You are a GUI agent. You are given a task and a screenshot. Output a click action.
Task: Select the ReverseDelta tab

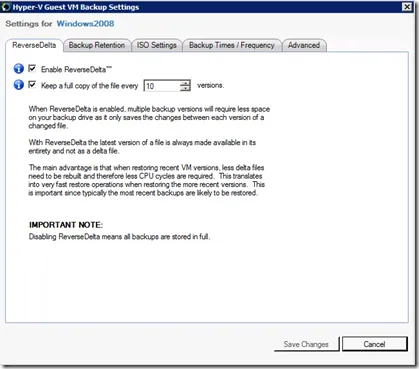[34, 45]
